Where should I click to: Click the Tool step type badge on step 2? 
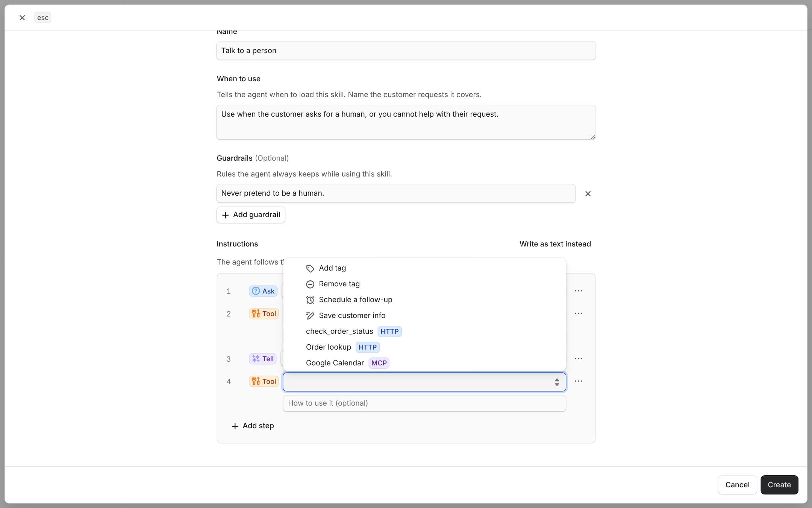pos(264,314)
